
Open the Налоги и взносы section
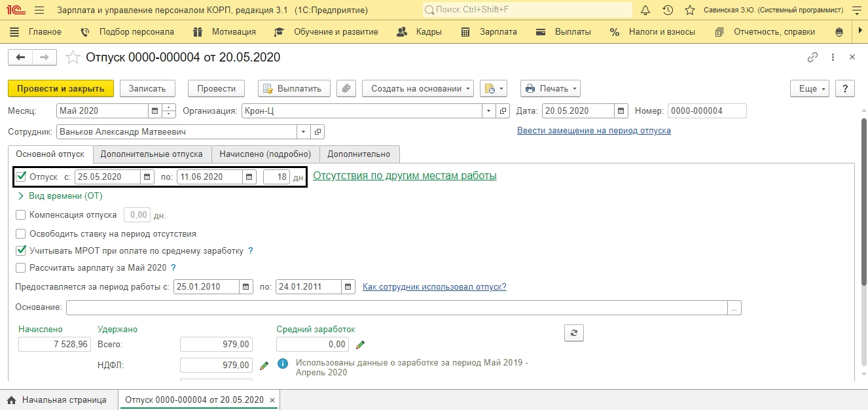(x=654, y=32)
